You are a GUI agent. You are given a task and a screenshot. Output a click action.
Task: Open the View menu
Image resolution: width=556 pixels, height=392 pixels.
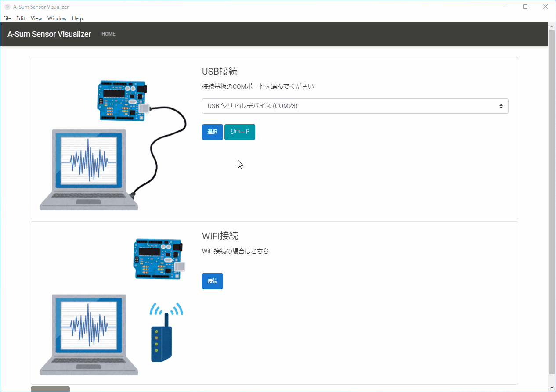click(36, 18)
